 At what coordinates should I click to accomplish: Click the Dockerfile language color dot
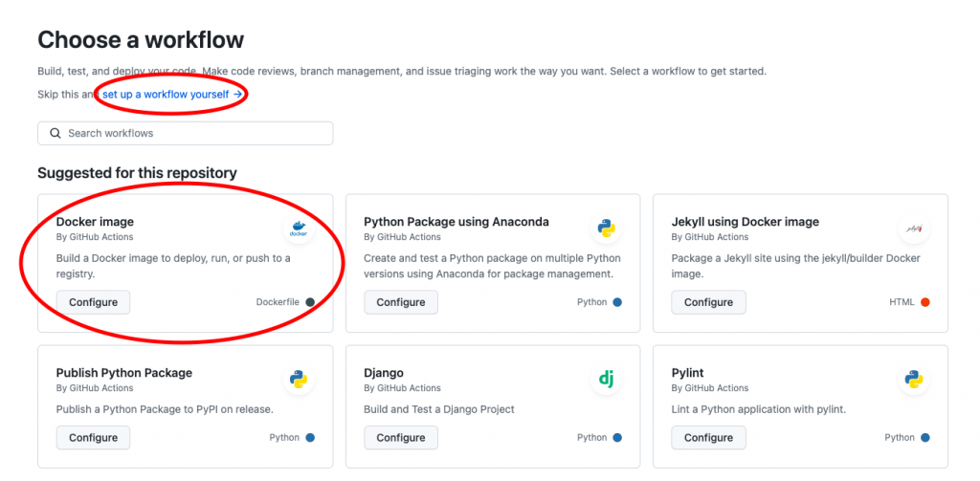[x=309, y=302]
